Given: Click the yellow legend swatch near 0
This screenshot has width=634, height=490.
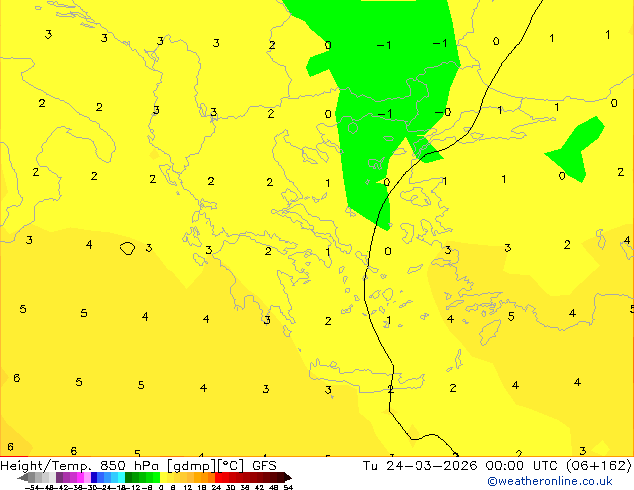Looking at the screenshot, I should 163,477.
